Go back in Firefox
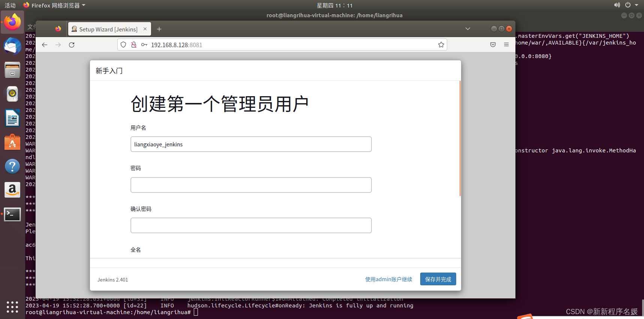644x319 pixels. click(45, 45)
